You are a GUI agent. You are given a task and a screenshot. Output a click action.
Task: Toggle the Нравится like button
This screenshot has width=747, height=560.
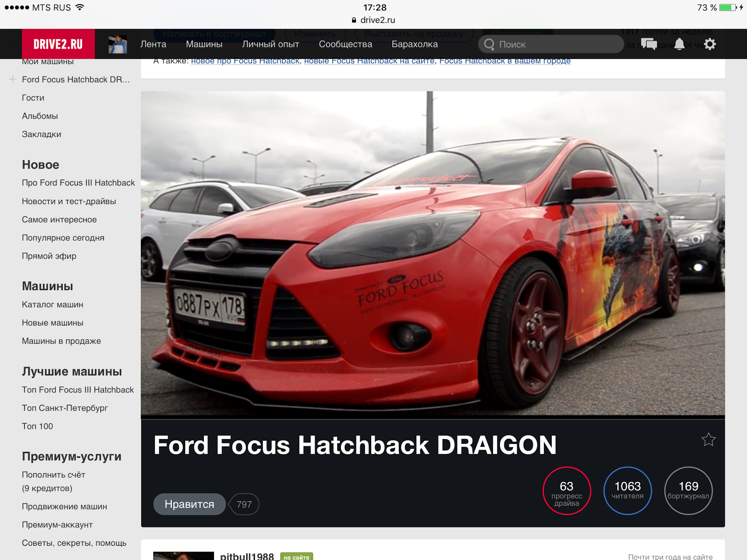pyautogui.click(x=189, y=504)
